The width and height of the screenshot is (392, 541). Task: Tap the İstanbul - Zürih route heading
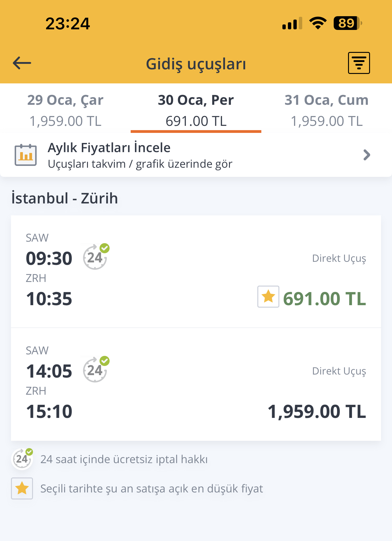(64, 198)
